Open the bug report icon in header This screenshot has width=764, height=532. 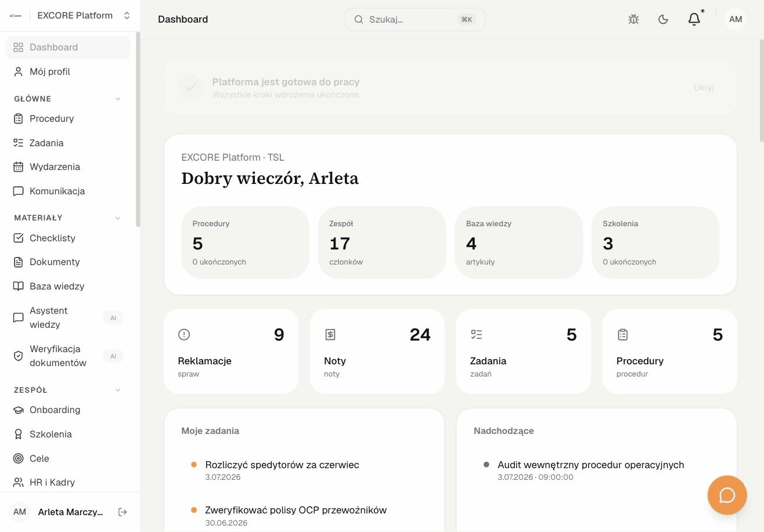click(633, 19)
